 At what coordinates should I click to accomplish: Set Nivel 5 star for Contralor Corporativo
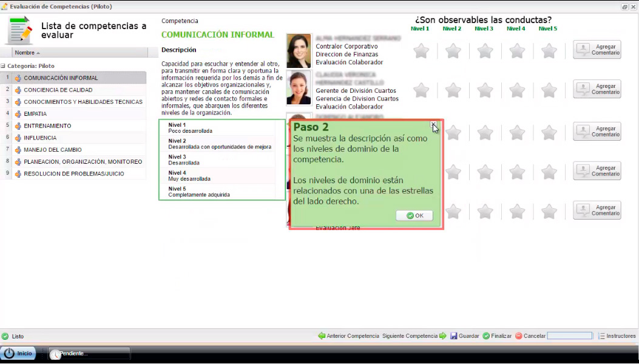pyautogui.click(x=549, y=51)
